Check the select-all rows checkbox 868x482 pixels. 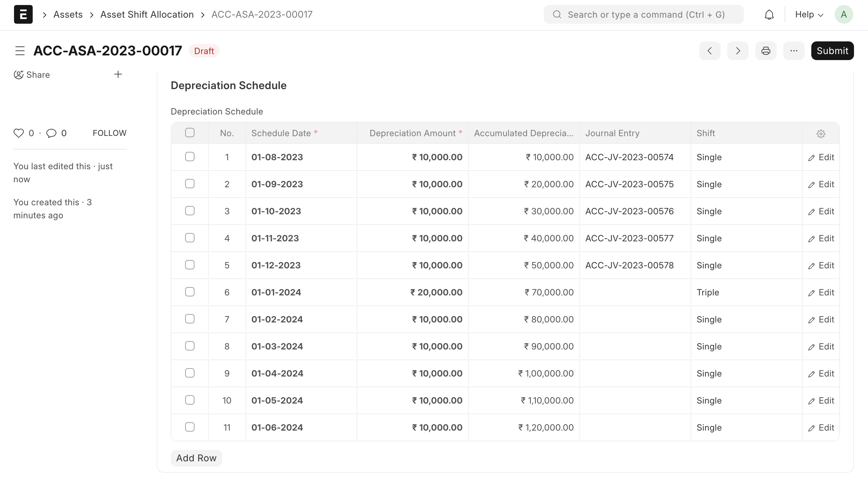click(x=190, y=133)
